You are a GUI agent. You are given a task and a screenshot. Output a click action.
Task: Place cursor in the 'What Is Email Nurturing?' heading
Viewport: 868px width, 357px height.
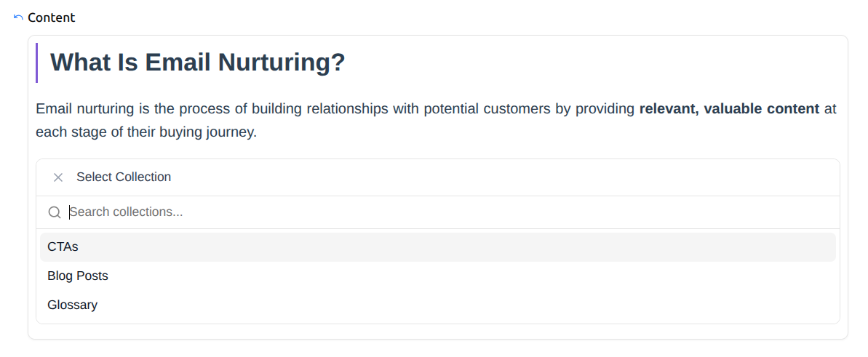click(x=197, y=63)
